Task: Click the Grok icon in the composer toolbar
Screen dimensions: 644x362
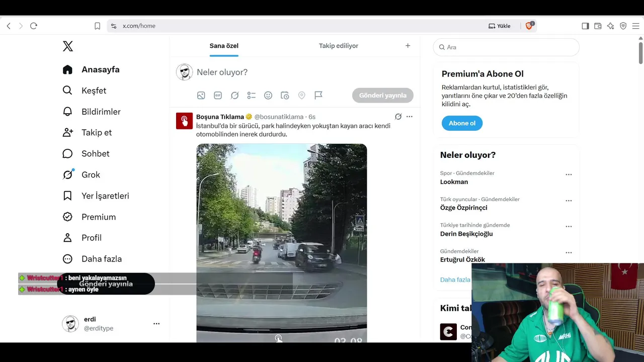Action: click(x=234, y=96)
